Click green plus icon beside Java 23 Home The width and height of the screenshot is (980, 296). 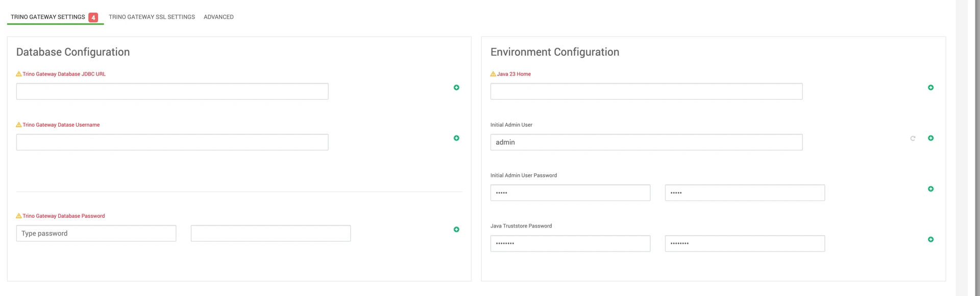[x=930, y=87]
